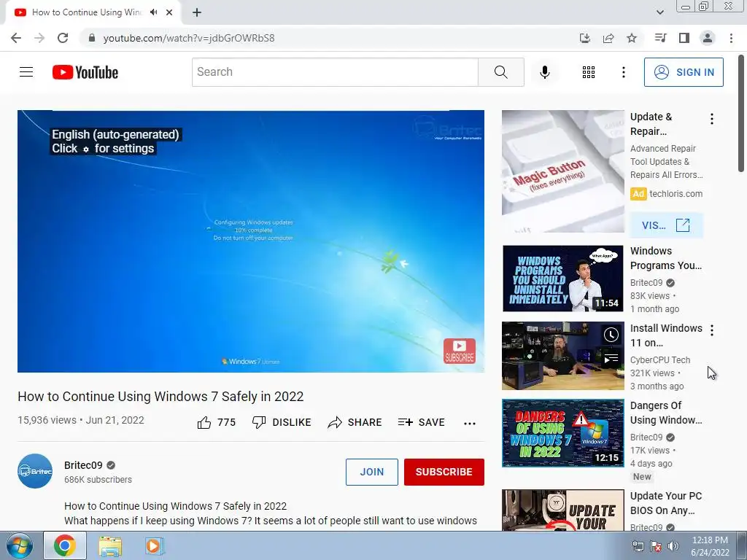This screenshot has width=747, height=560.
Task: Bookmark this tab with the star icon
Action: [631, 38]
